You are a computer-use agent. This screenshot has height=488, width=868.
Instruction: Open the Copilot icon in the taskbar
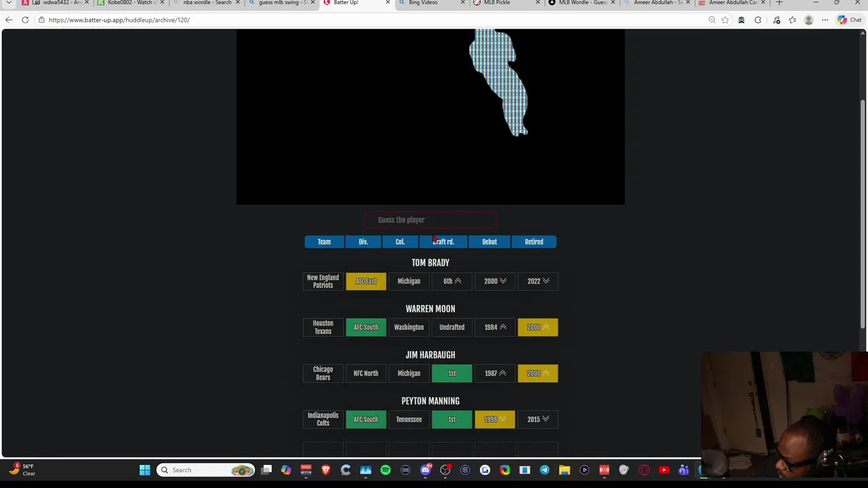[x=286, y=470]
